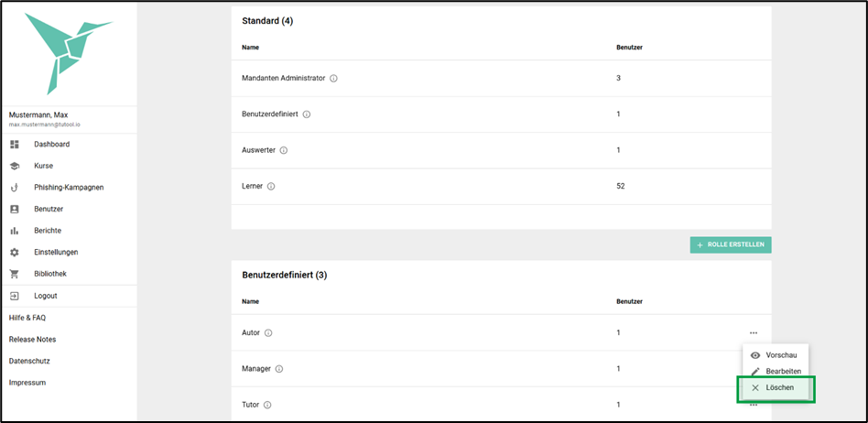Choose Vorschau from the context menu

click(776, 355)
